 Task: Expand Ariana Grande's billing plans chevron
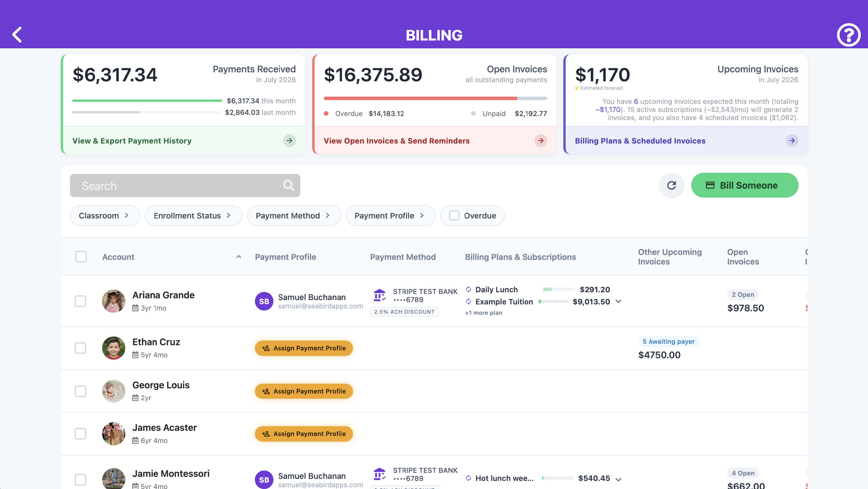(x=618, y=301)
